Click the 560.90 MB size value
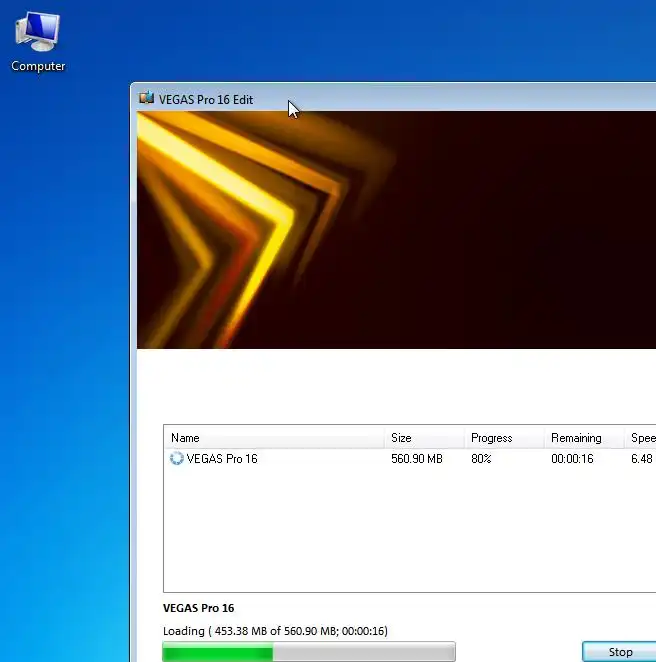The image size is (656, 662). [x=417, y=459]
